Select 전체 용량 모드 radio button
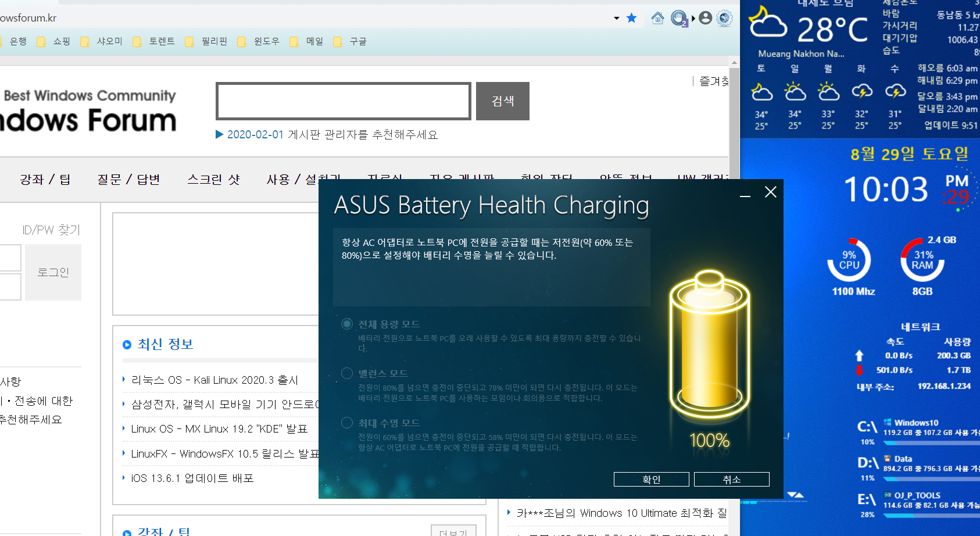The image size is (980, 536). tap(347, 324)
